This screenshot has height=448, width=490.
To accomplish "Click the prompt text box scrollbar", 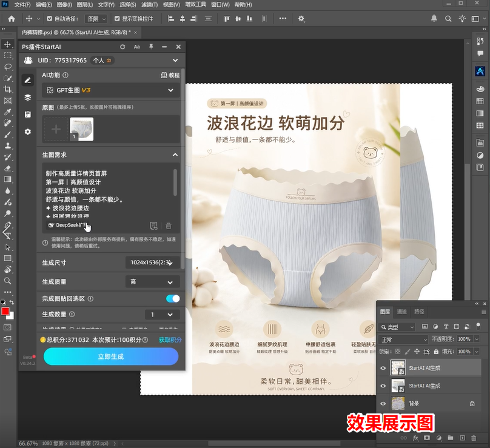I will click(175, 182).
